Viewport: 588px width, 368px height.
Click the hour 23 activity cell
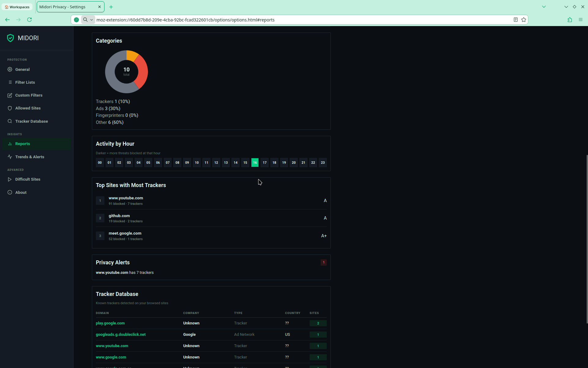click(x=323, y=163)
